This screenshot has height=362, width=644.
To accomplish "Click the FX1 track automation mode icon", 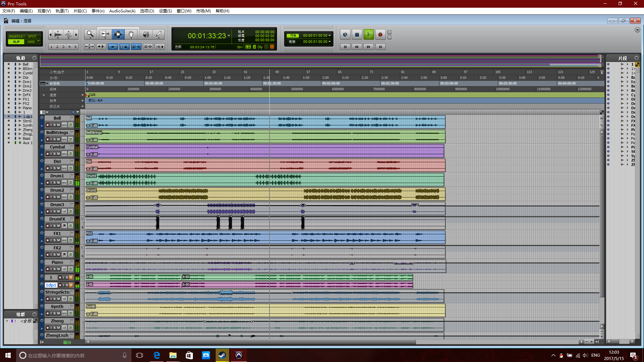I will [x=70, y=240].
